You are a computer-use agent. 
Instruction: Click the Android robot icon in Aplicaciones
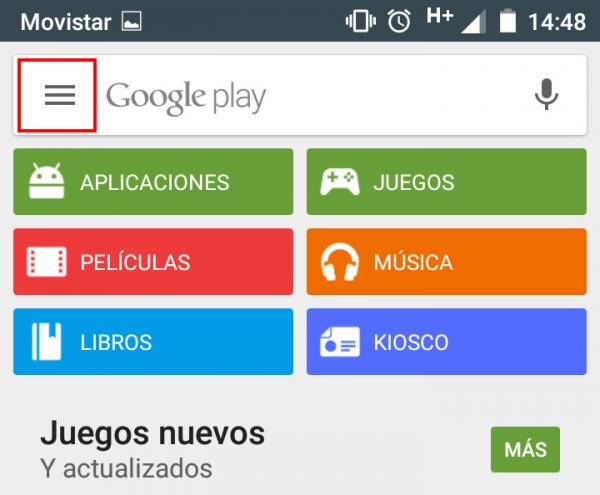point(46,181)
